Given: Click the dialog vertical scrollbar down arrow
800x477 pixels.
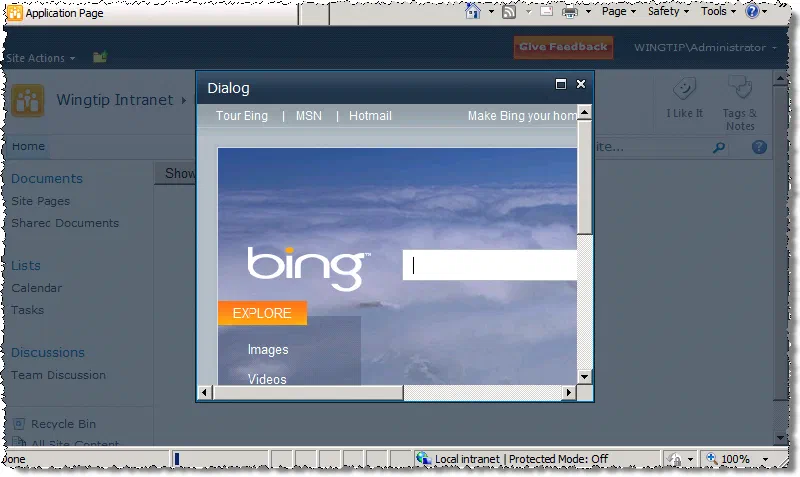Looking at the screenshot, I should [584, 377].
